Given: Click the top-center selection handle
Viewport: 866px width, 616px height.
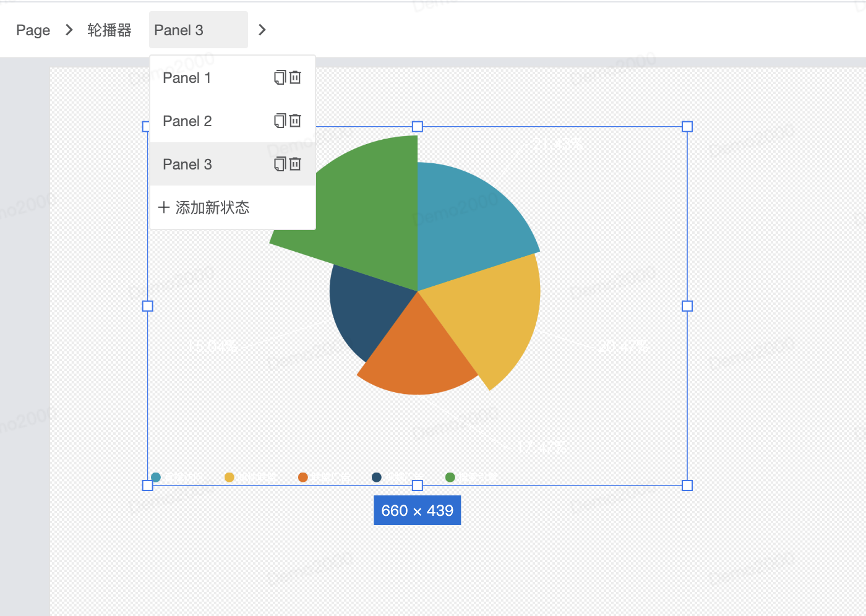Looking at the screenshot, I should (418, 127).
